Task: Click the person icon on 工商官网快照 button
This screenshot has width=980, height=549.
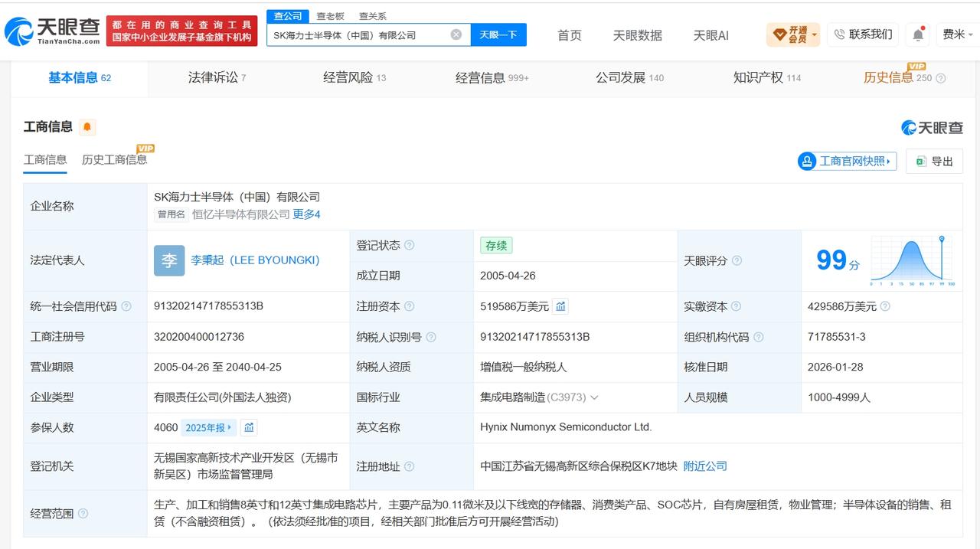Action: tap(807, 162)
